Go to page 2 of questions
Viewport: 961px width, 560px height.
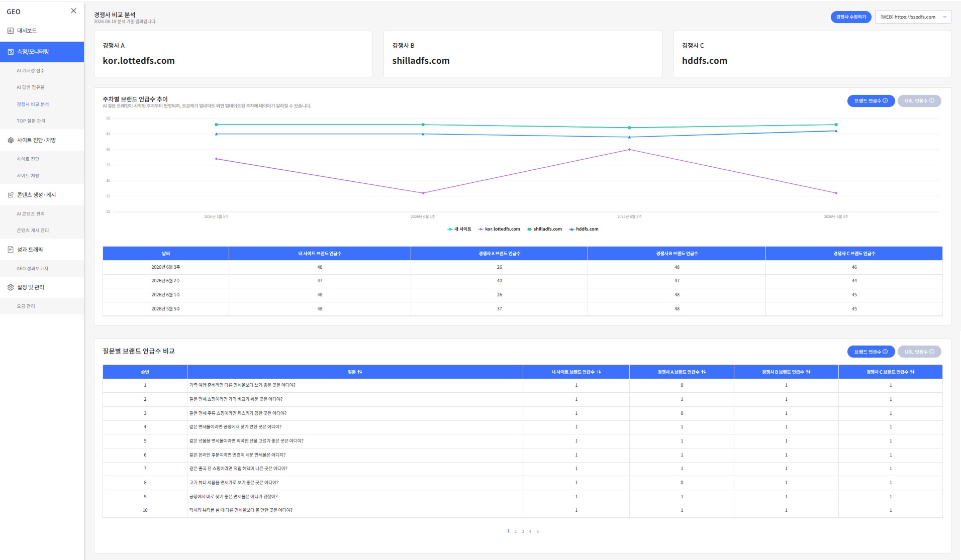[515, 531]
